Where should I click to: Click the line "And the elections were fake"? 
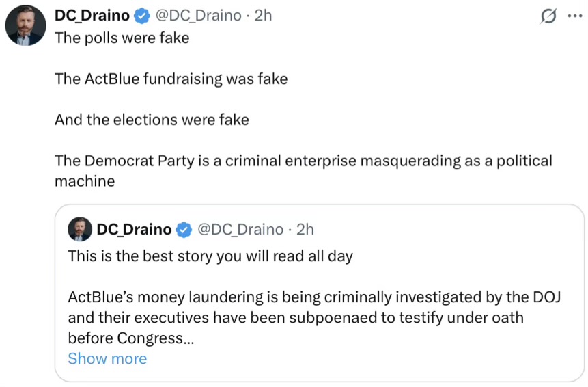click(152, 120)
